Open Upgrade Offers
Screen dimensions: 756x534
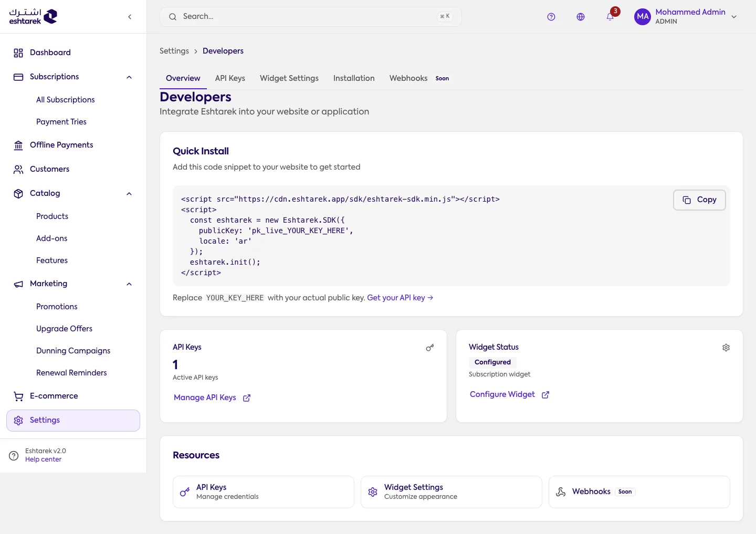click(x=64, y=329)
